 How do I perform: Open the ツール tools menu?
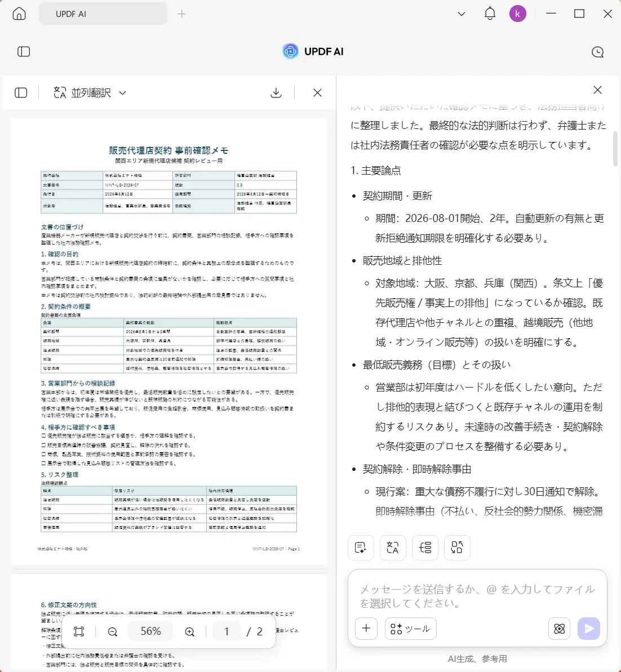410,628
